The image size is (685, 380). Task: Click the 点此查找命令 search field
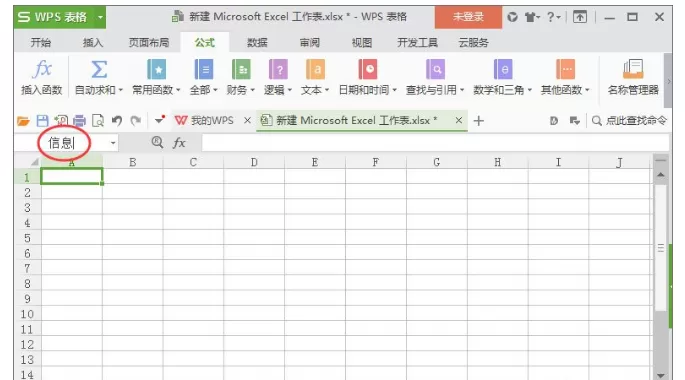(x=636, y=121)
